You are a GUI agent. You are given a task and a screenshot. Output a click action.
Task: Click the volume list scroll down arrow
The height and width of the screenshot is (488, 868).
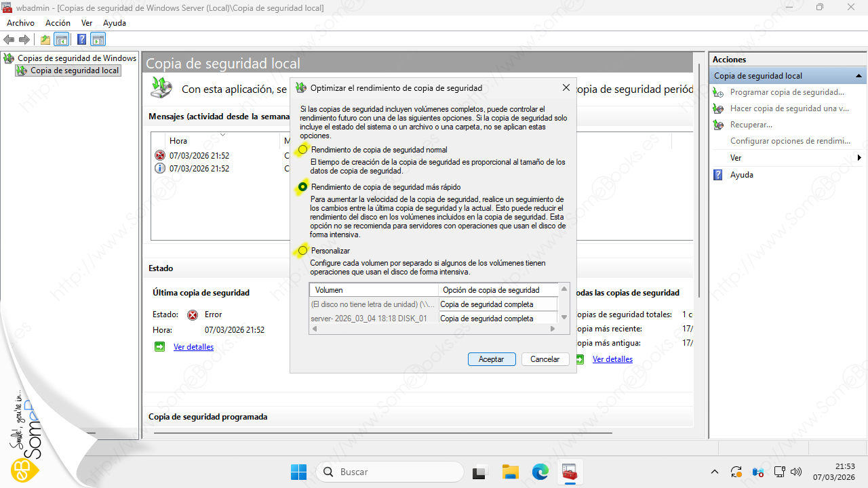564,317
